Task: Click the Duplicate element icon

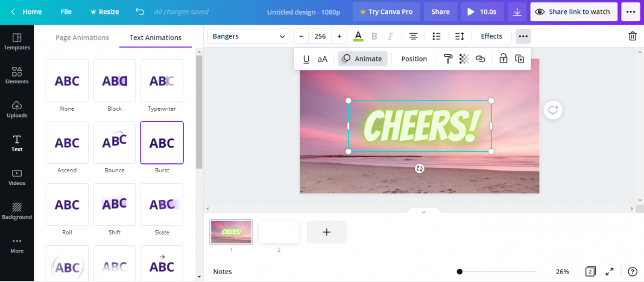Action: click(520, 59)
